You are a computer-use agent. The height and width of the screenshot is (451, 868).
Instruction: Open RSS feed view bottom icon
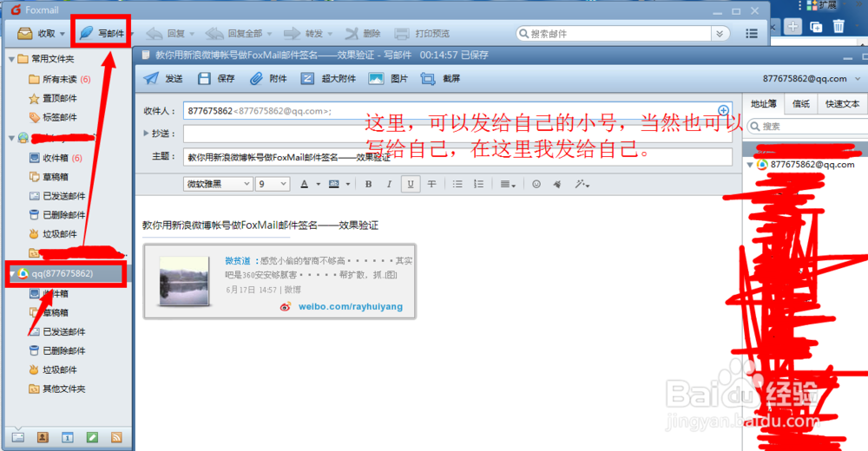116,437
